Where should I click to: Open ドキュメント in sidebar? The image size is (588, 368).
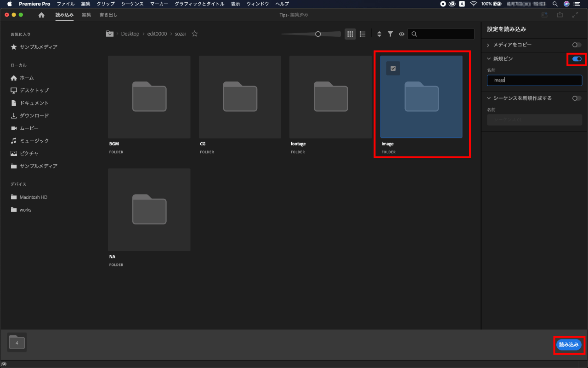(29, 103)
